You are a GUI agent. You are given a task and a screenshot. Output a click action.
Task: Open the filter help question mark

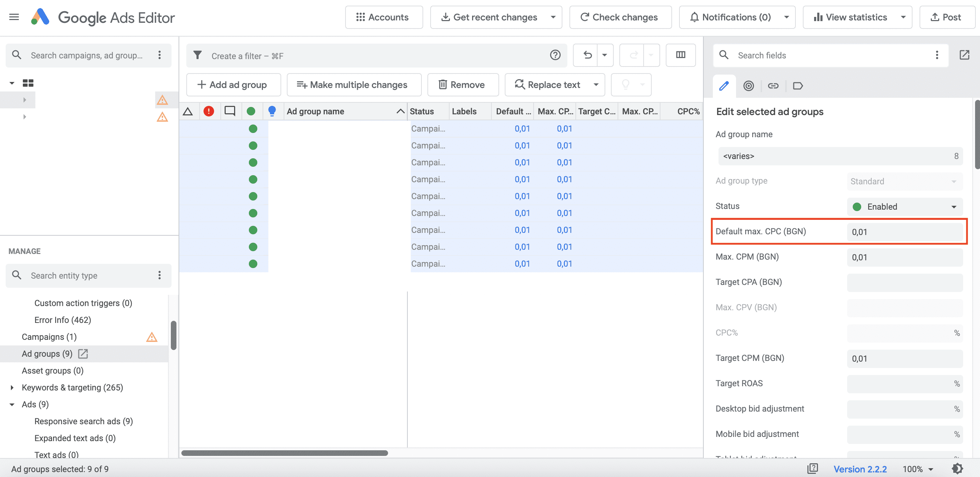coord(555,56)
